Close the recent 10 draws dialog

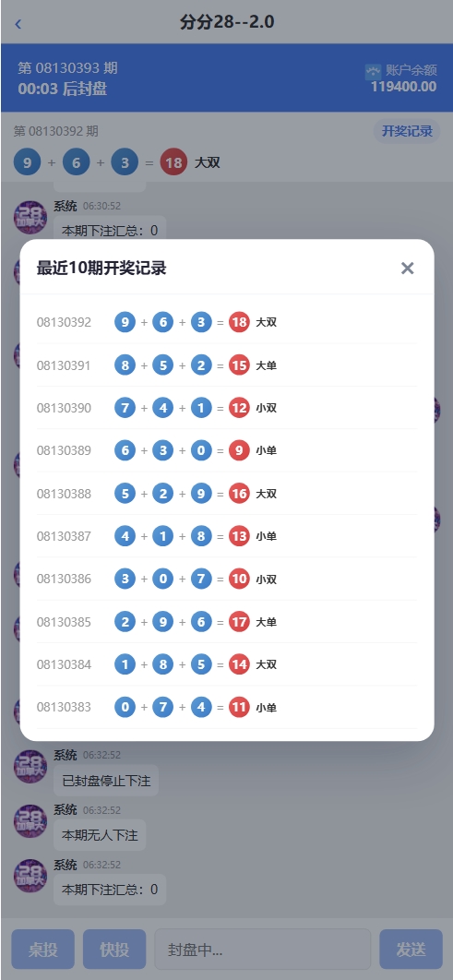408,269
